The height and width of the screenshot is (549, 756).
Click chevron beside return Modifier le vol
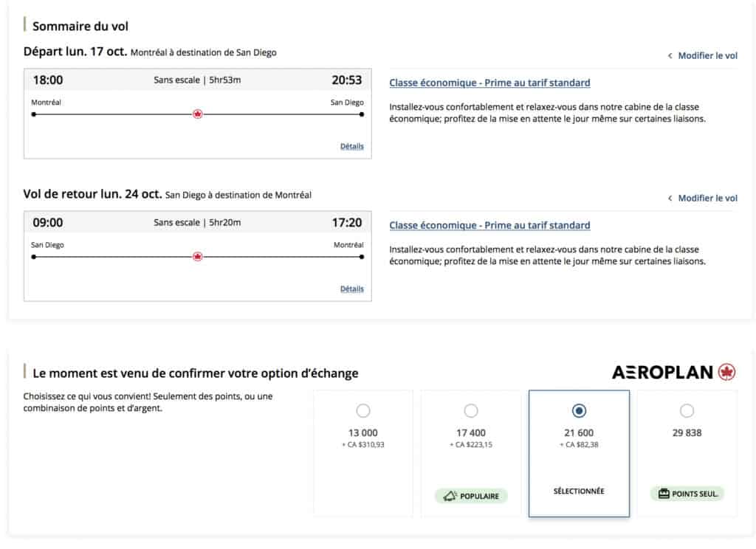(x=670, y=198)
